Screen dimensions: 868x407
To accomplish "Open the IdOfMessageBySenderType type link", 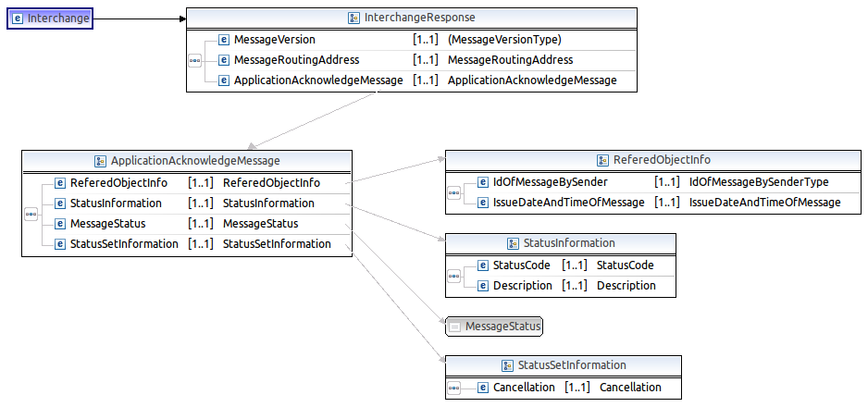I will coord(758,182).
